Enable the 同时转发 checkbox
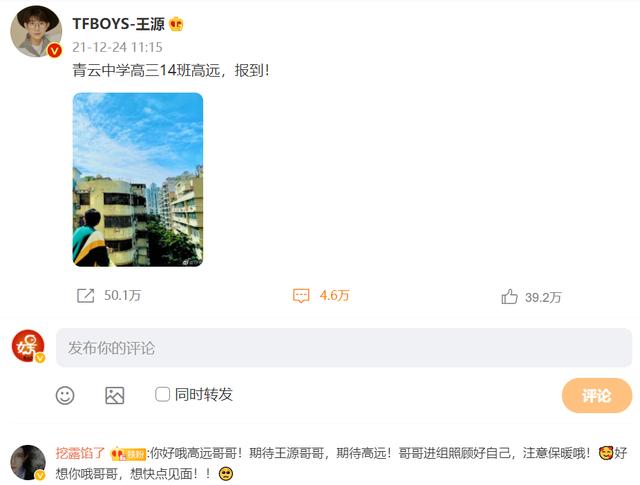This screenshot has width=640, height=485. click(x=162, y=394)
